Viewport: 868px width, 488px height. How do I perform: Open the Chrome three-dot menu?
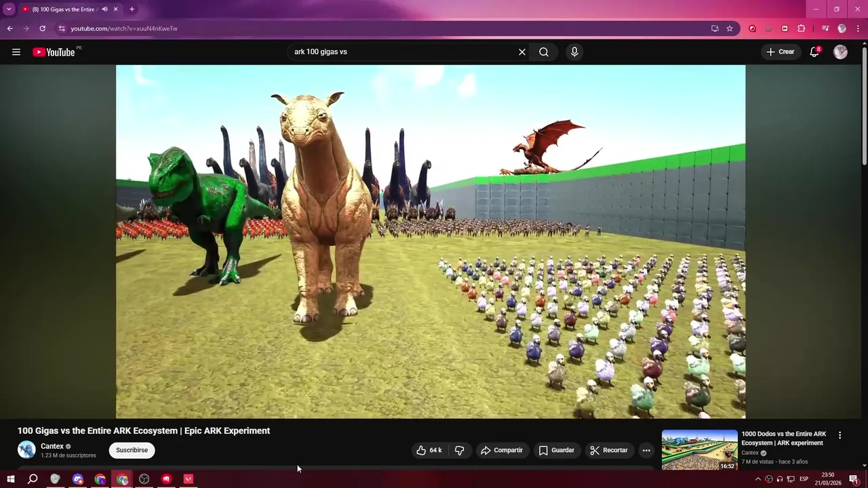(857, 28)
